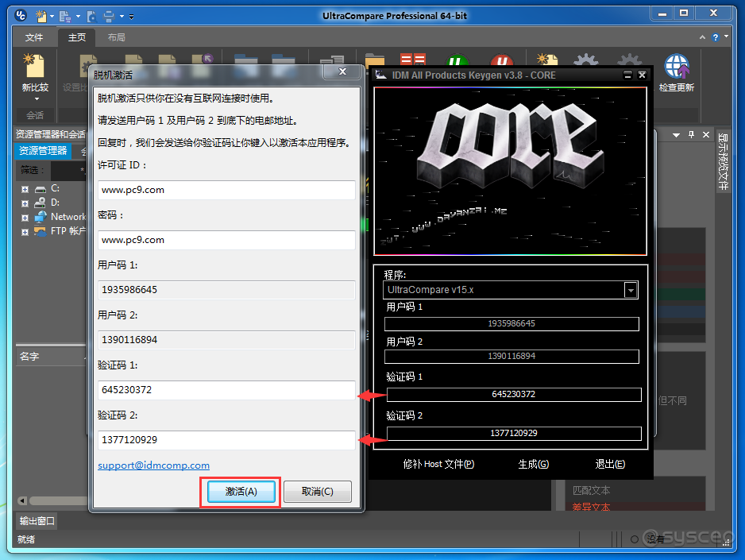Click the 密码 input field

pyautogui.click(x=226, y=241)
